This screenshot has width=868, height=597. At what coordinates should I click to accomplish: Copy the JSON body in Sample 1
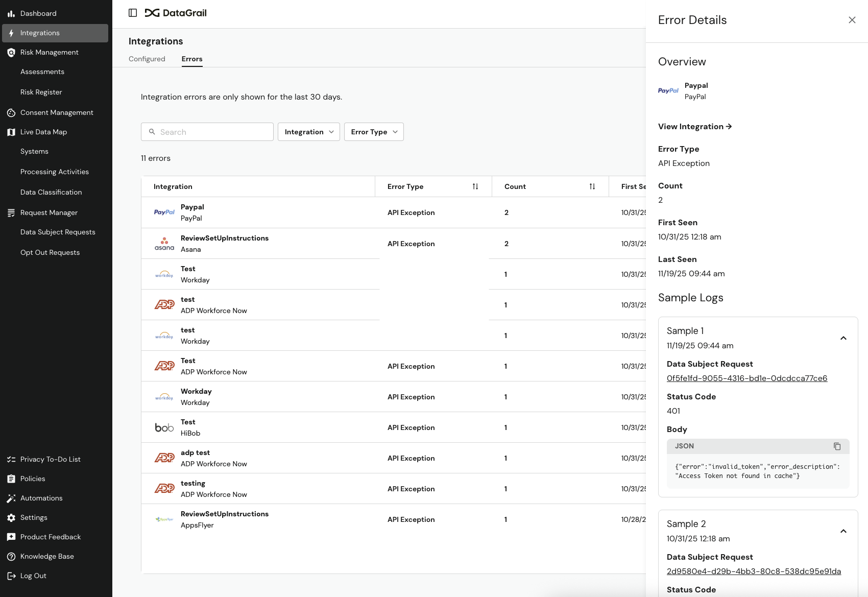[837, 446]
